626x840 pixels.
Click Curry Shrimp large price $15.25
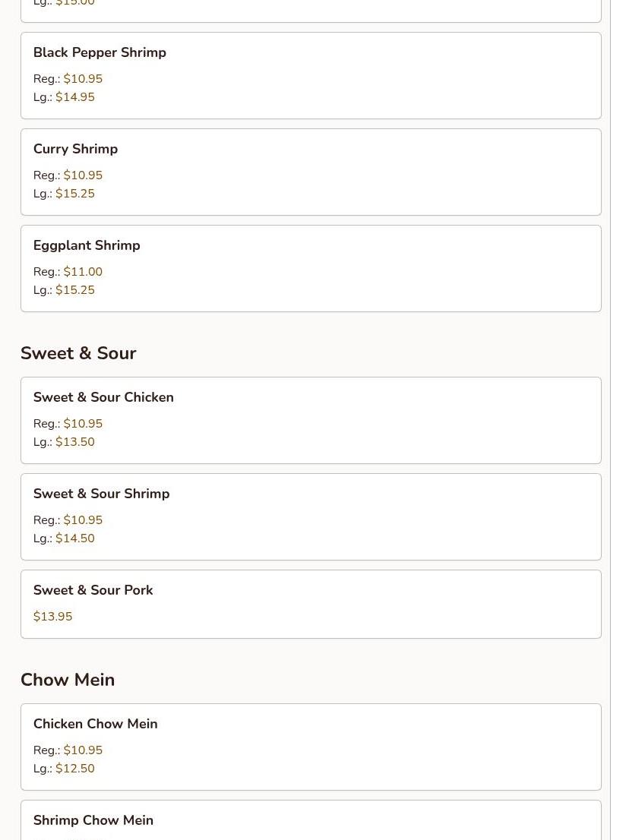point(75,194)
